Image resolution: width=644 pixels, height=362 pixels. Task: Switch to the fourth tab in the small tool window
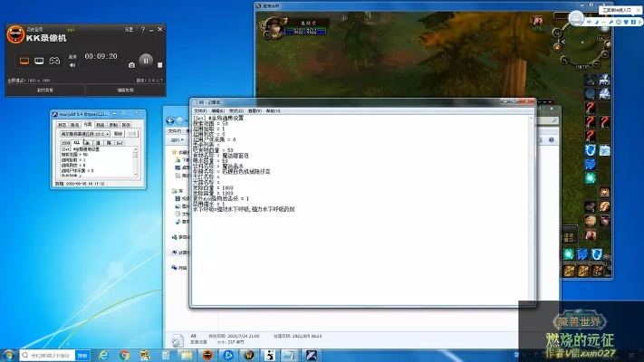pos(101,124)
